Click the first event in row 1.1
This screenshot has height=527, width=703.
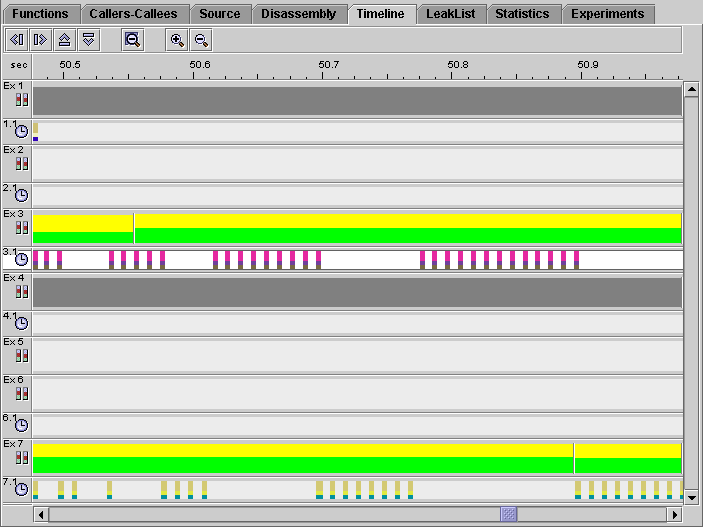[35, 132]
